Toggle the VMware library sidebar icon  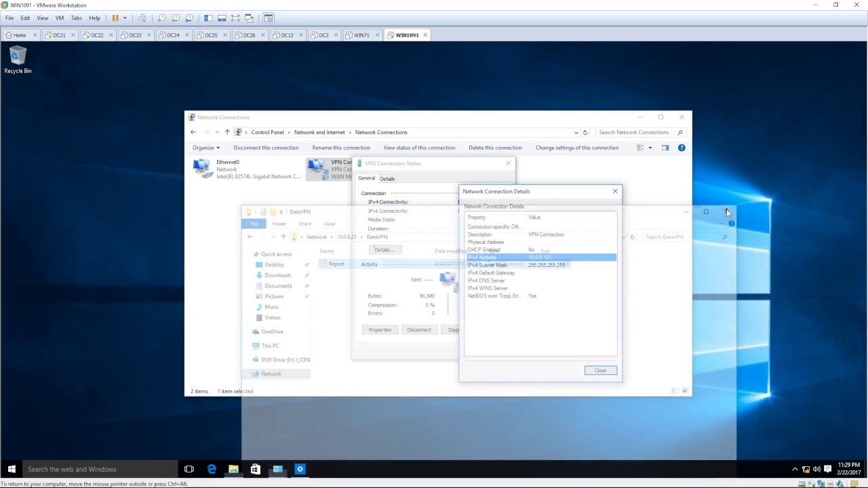coord(208,18)
